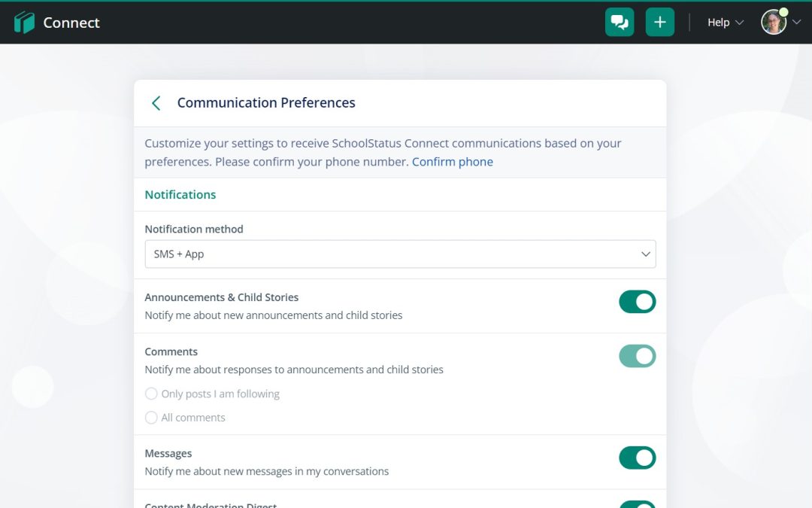Viewport: 812px width, 508px height.
Task: Click the green online status dot on avatar
Action: pyautogui.click(x=783, y=13)
